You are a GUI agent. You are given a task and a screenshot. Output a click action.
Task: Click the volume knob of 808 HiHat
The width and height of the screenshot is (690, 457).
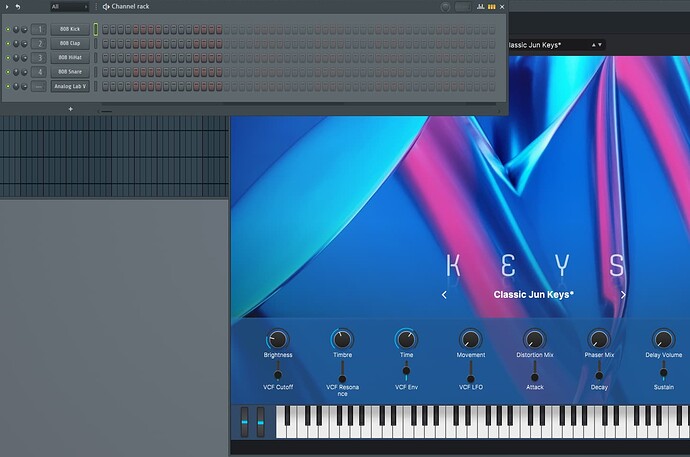click(x=24, y=58)
